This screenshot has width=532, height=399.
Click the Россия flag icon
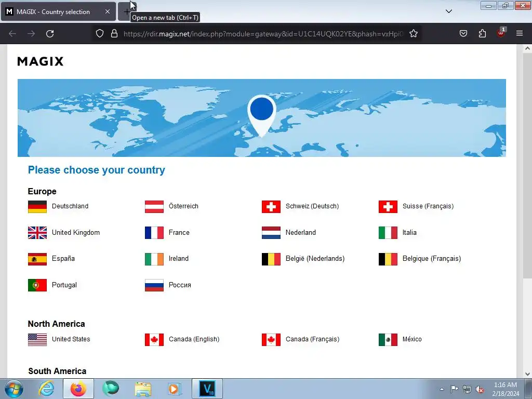coord(154,285)
